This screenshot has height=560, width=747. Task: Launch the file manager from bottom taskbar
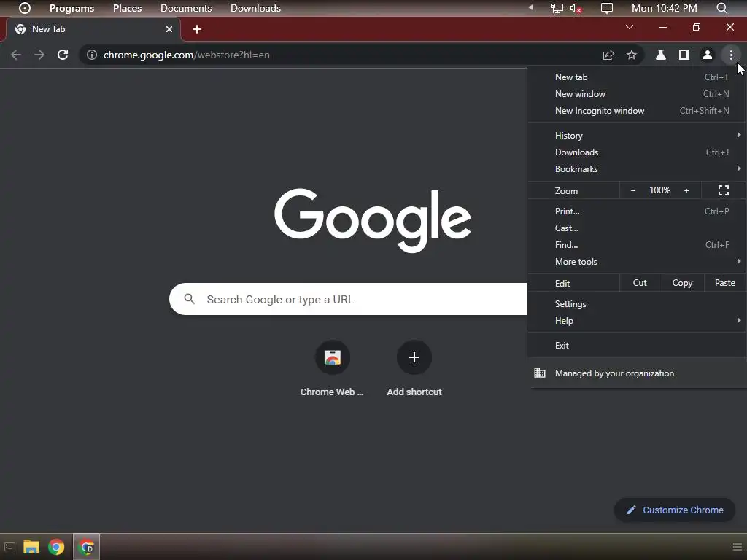click(x=31, y=547)
